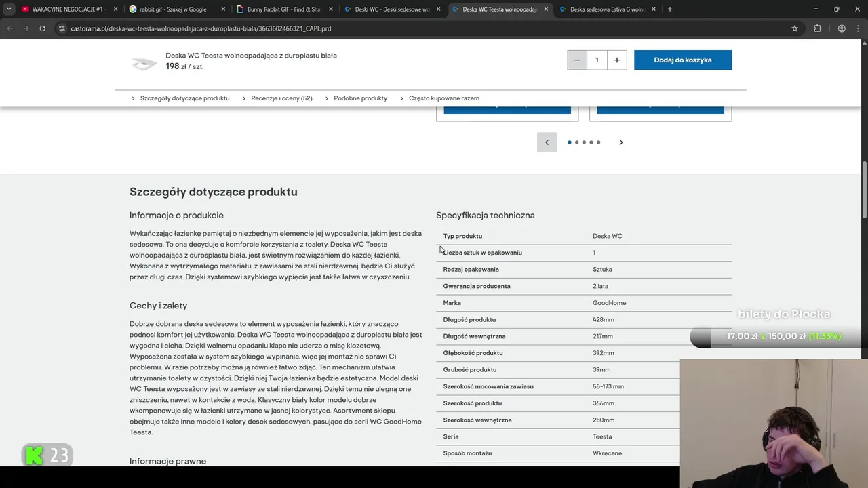Go to the previous carousel slide arrow

(547, 142)
